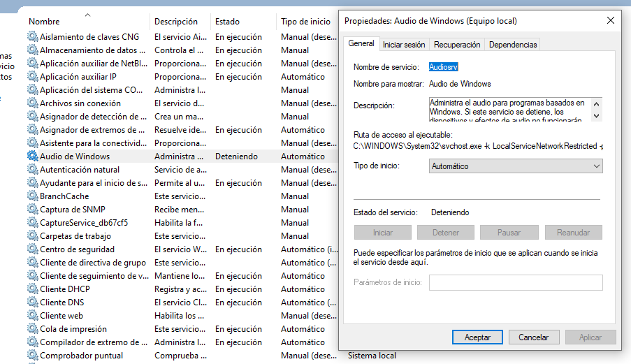Click gear icon for Captura de SNMP

[x=33, y=209]
